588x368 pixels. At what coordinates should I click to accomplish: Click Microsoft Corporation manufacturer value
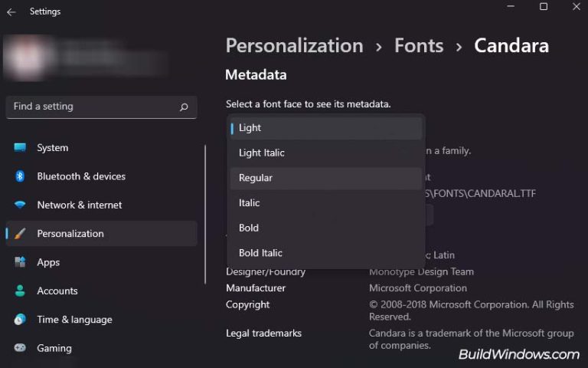(x=418, y=288)
